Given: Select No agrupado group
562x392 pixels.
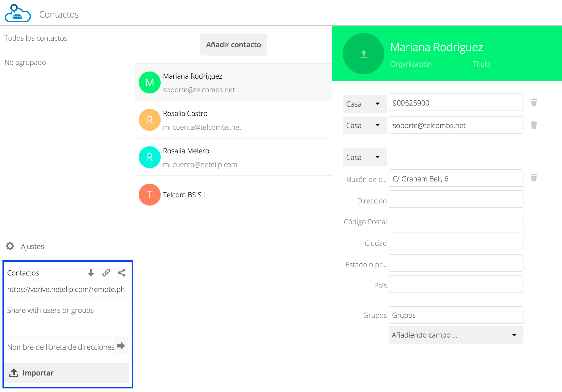Looking at the screenshot, I should [25, 62].
